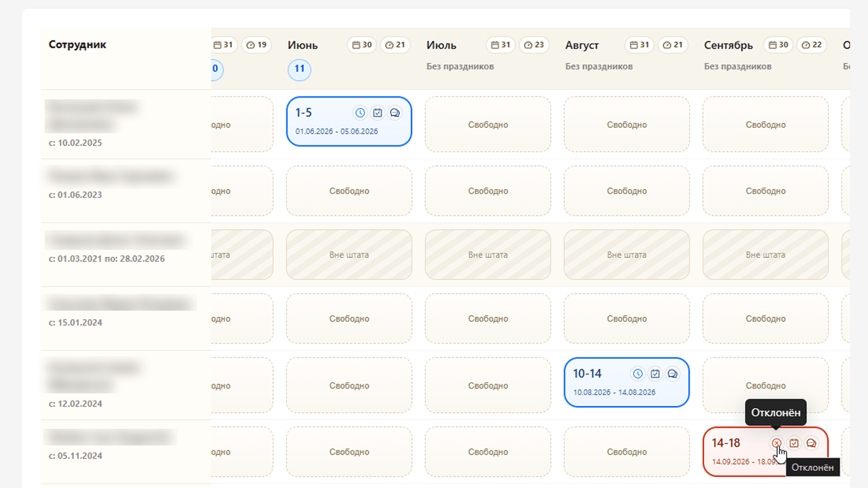This screenshot has width=868, height=488.
Task: Open comments icon on the 14-18 vacation card
Action: pos(811,443)
